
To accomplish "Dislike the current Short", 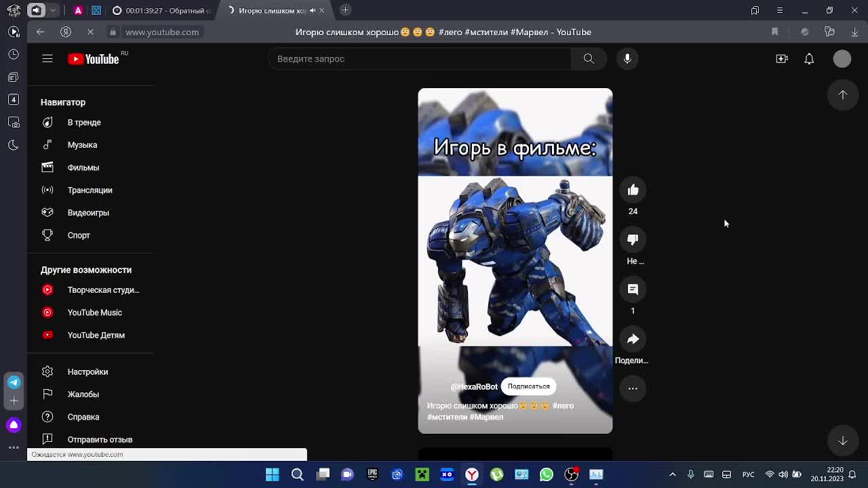I will (x=633, y=240).
